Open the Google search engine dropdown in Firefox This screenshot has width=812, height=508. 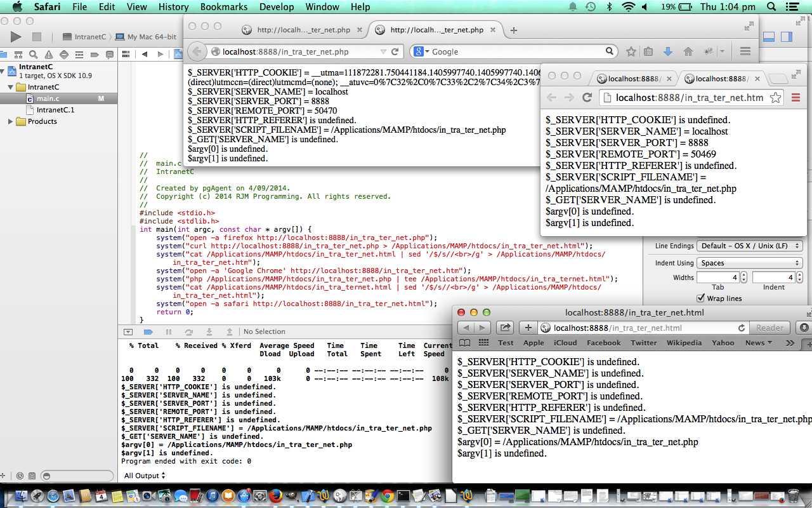tap(421, 51)
